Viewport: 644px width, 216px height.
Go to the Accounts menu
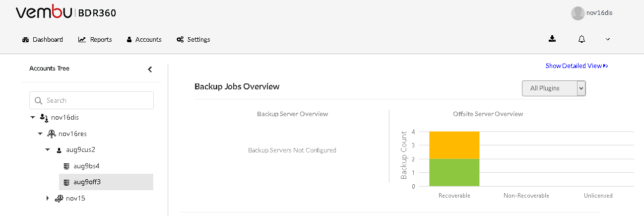144,39
